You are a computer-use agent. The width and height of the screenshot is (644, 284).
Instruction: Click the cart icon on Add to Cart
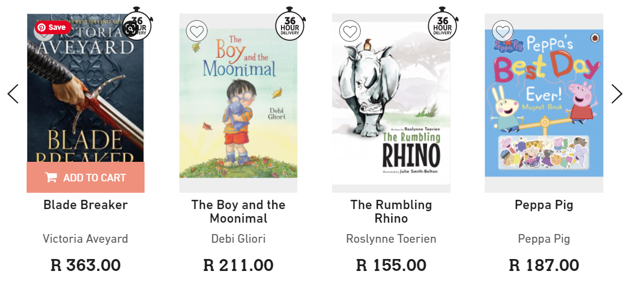[x=51, y=178]
